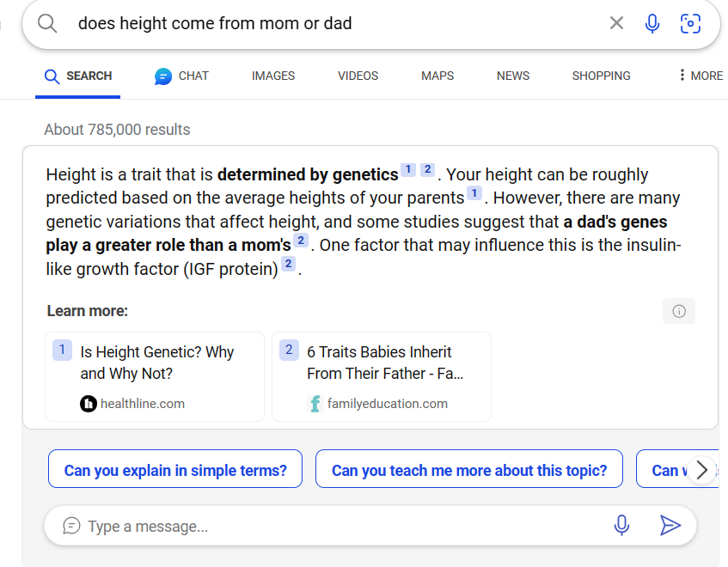The width and height of the screenshot is (728, 567).
Task: Click the 'familyeducation.com' domain text
Action: point(388,404)
